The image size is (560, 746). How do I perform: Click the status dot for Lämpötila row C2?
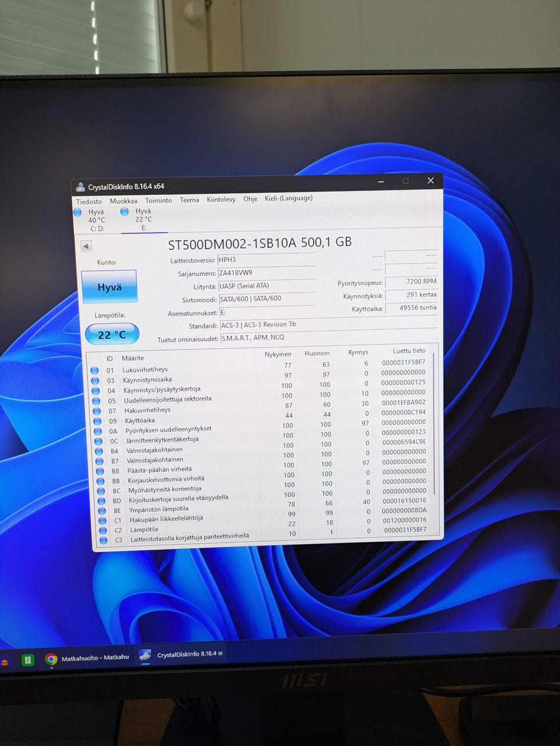(x=103, y=530)
